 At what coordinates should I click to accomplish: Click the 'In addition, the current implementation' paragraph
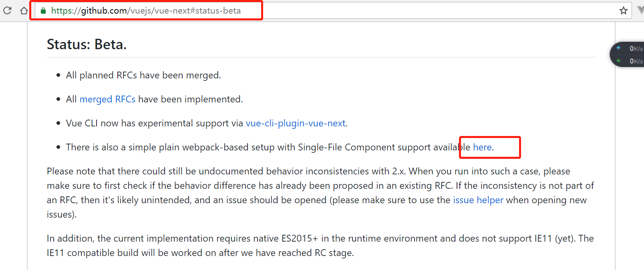320,246
